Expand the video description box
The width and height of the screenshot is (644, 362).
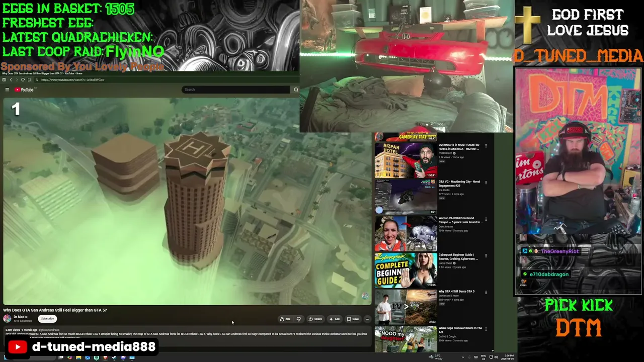pos(186,336)
